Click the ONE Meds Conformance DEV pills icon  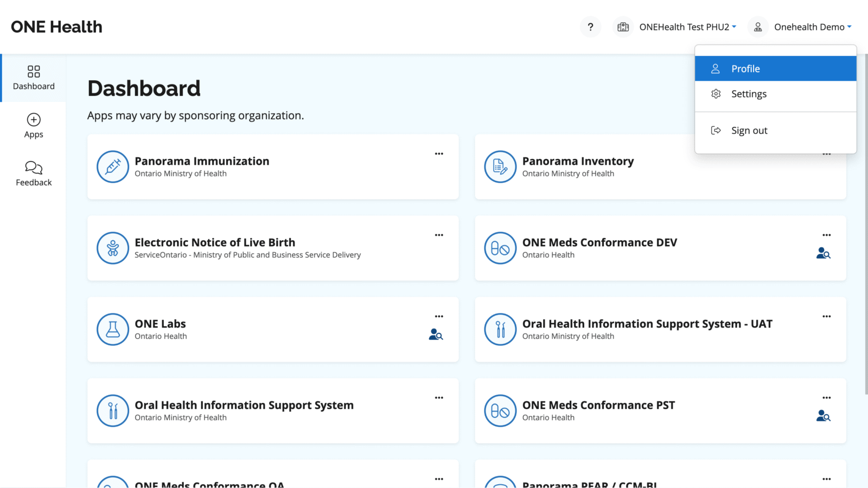500,248
